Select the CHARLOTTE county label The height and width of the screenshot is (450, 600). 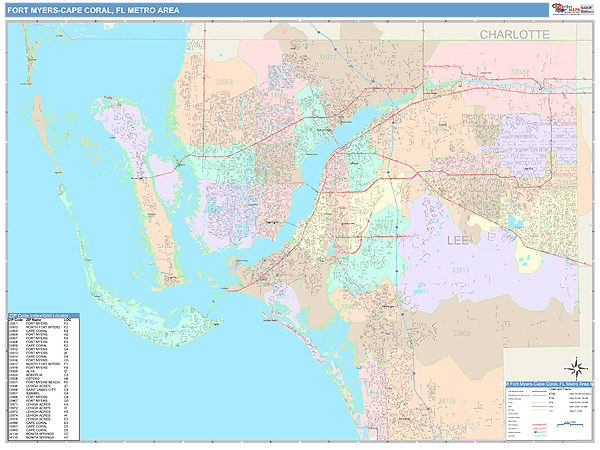[514, 34]
